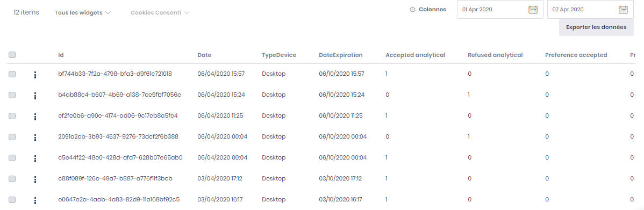The width and height of the screenshot is (644, 210).
Task: Open three-dot menu for cf2fc0b6 row
Action: click(x=35, y=116)
